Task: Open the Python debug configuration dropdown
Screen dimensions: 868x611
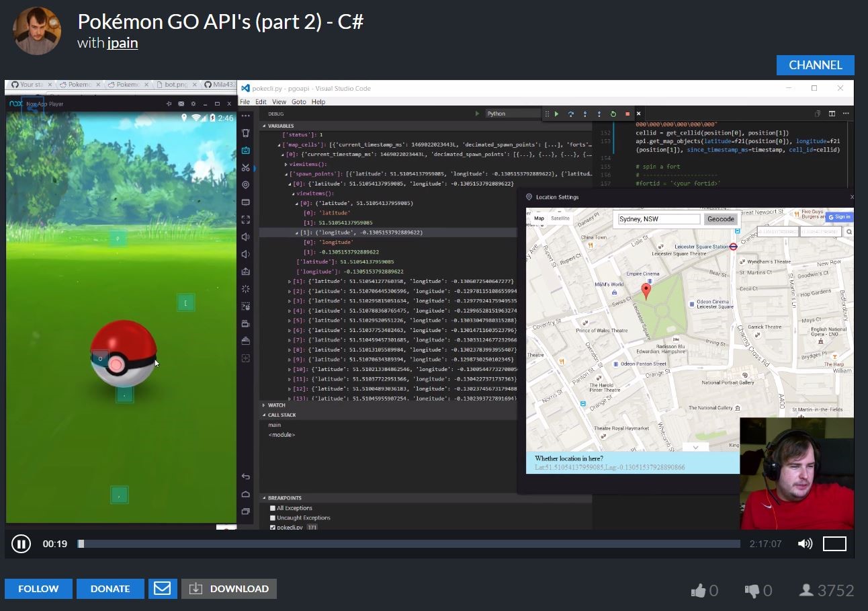Action: (513, 114)
